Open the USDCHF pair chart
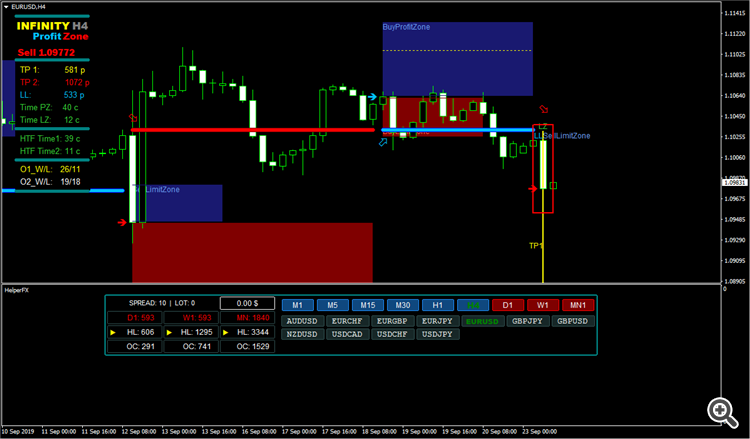 392,334
